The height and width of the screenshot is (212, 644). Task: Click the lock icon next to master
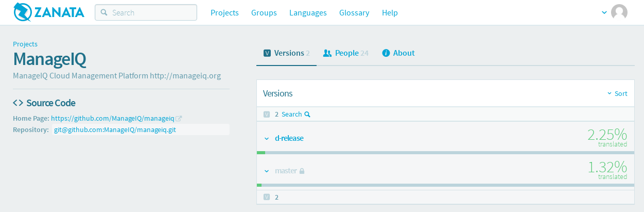302,171
